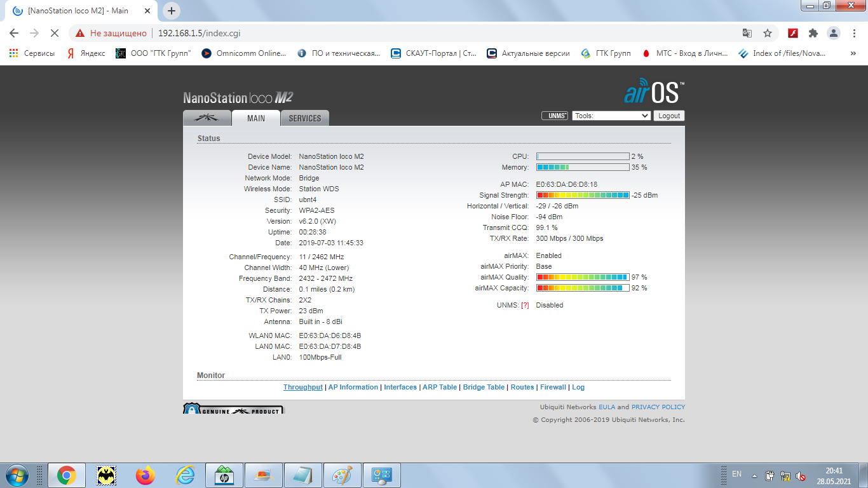Screen dimensions: 868x488
Task: Open the HP app in taskbar
Action: coord(224,475)
